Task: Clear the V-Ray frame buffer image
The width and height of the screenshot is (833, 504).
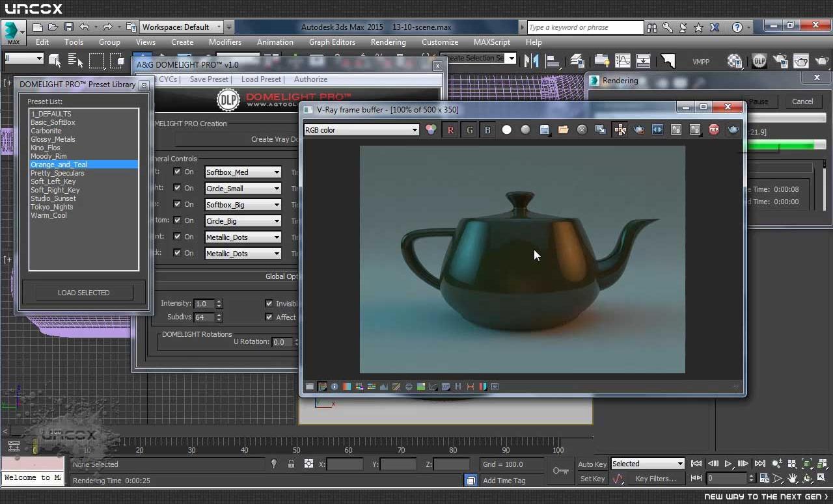Action: 582,130
